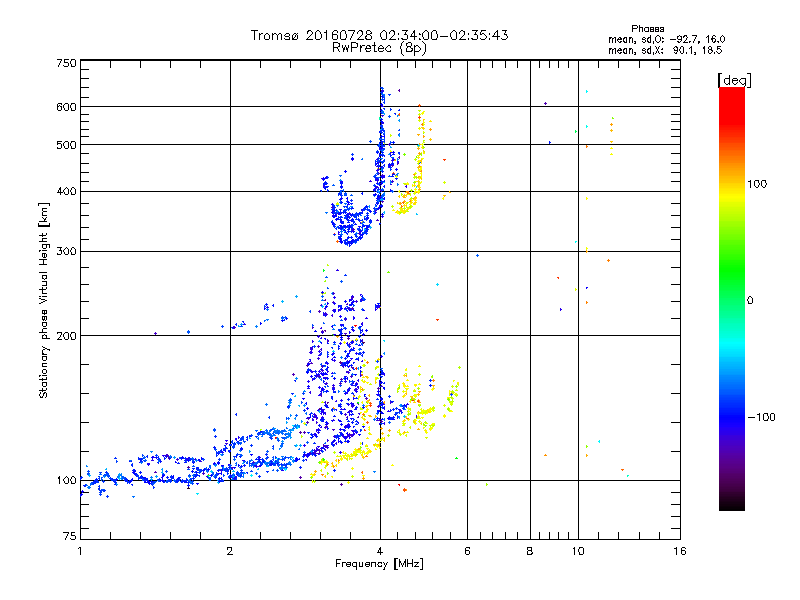Image resolution: width=800 pixels, height=600 pixels.
Task: Click the phase colorbar gradient
Action: (732, 298)
